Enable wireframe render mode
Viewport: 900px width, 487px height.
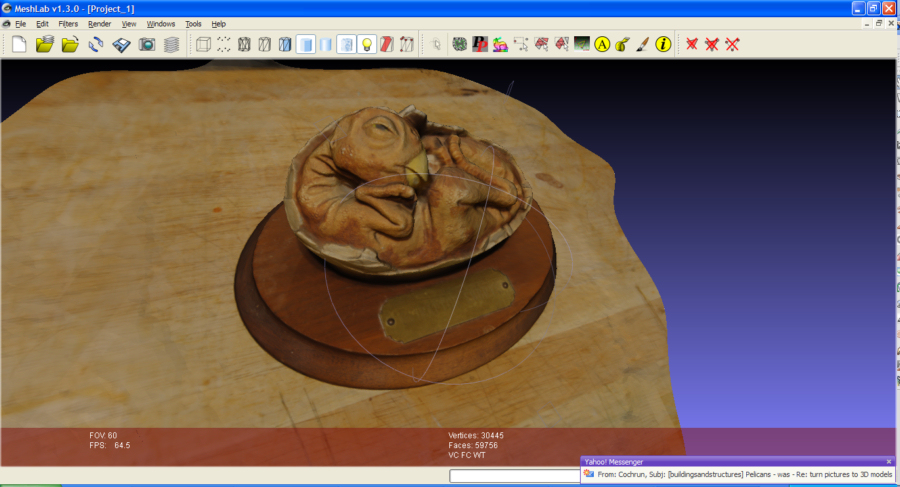click(244, 44)
